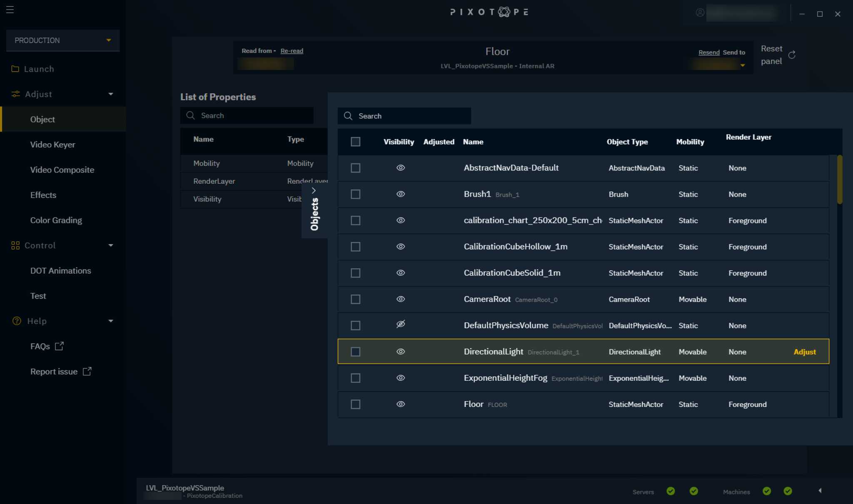Screen dimensions: 853x504
Task: Open Video Keyer menu item
Action: tap(52, 145)
